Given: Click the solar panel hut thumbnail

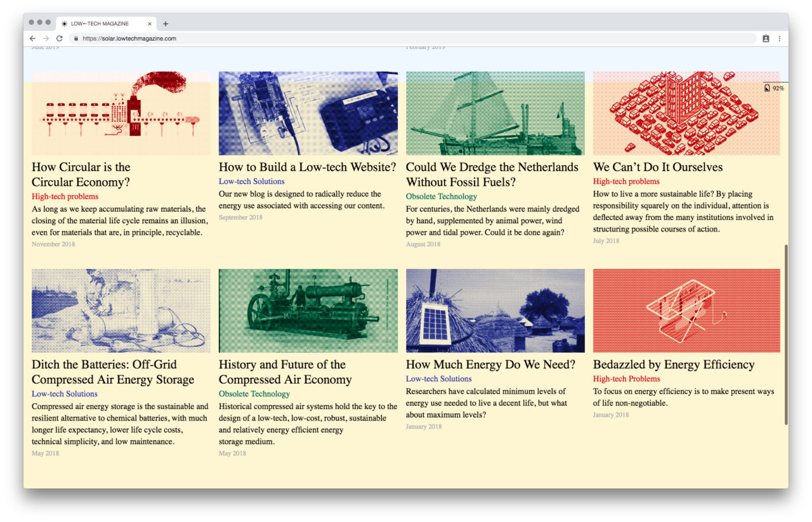Looking at the screenshot, I should [x=495, y=310].
